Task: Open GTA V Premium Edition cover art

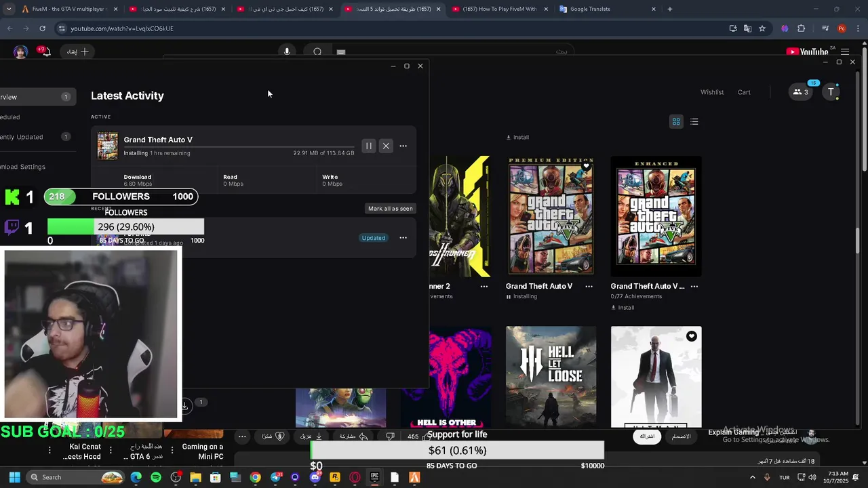Action: [551, 216]
